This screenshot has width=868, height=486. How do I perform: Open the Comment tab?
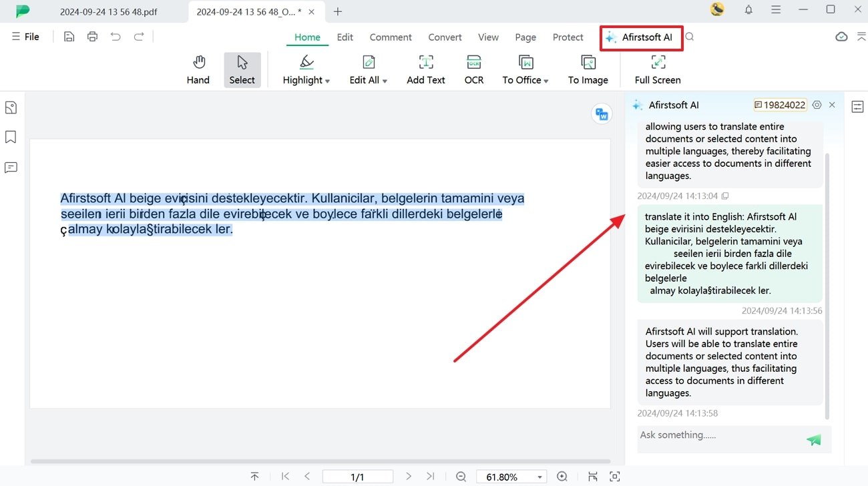coord(391,37)
